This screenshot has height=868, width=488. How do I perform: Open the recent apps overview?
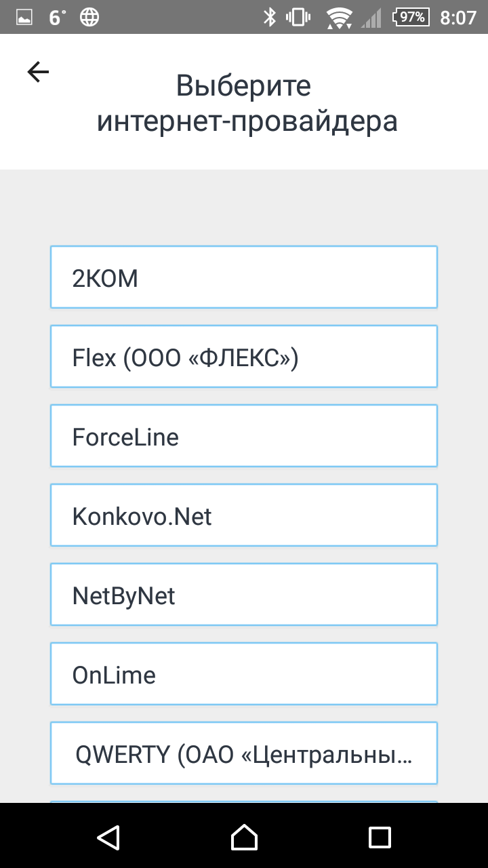tap(380, 837)
